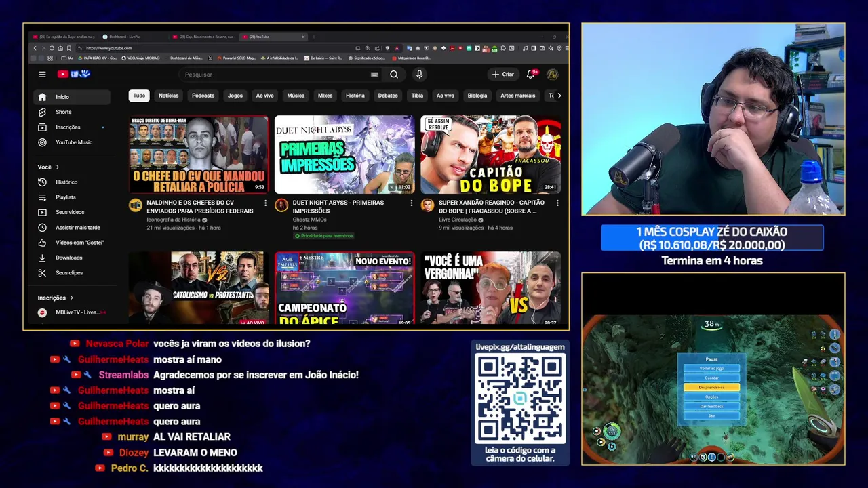
Task: Select the Música filter chip
Action: 296,96
